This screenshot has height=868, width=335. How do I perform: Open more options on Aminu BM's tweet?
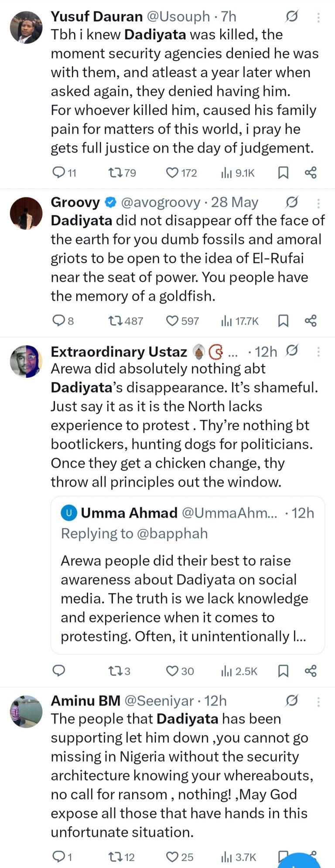click(318, 702)
